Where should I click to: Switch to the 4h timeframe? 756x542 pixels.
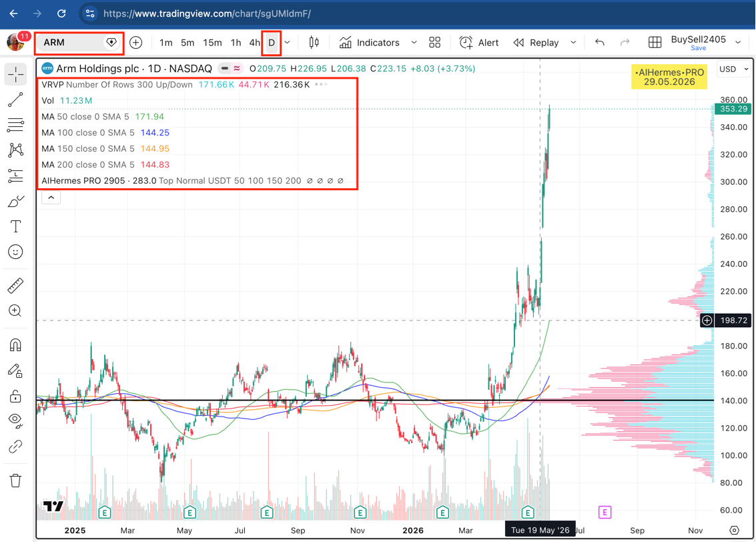[254, 43]
